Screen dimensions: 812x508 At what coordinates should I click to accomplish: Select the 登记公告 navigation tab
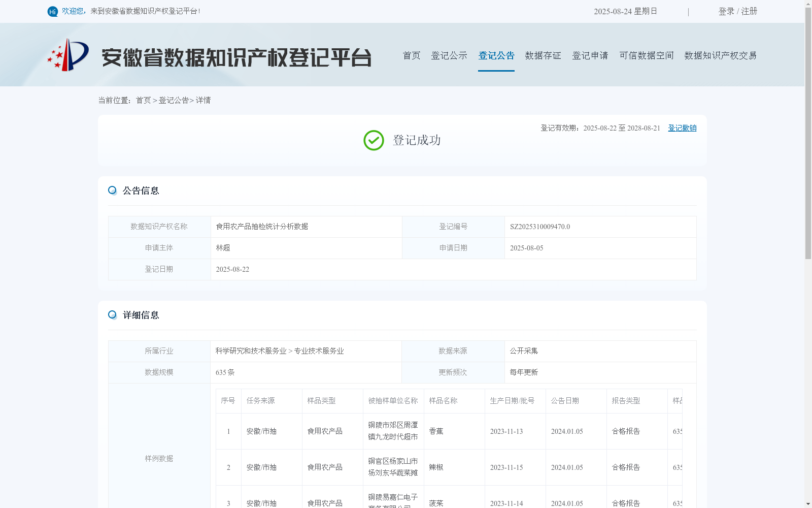[496, 55]
